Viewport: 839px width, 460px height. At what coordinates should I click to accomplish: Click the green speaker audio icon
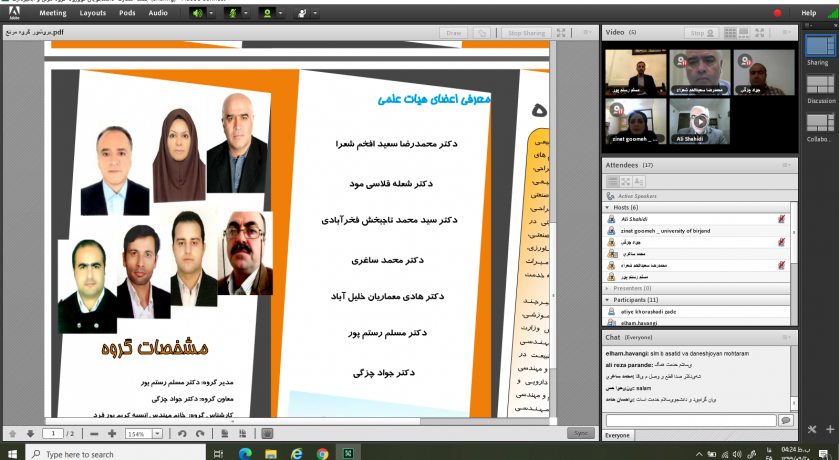198,13
